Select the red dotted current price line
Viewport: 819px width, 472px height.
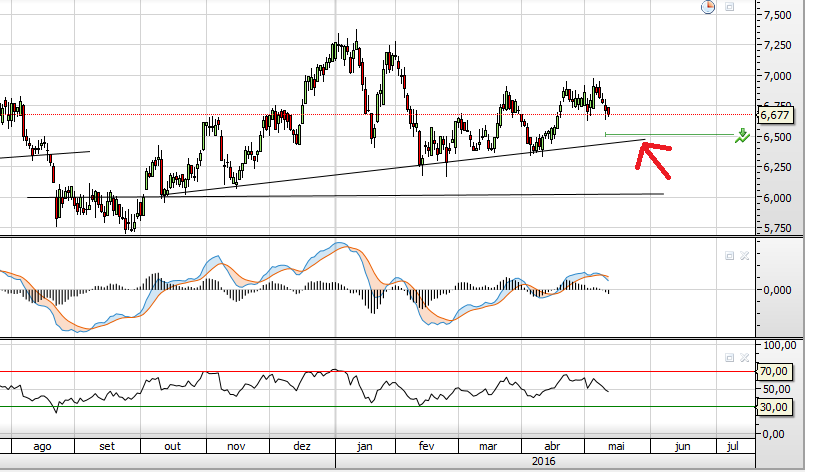377,114
